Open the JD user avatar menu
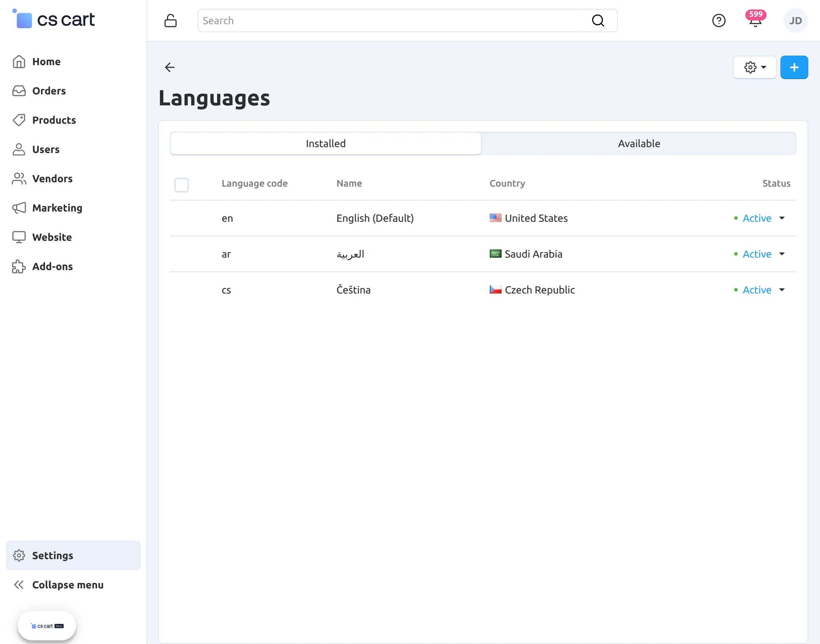Screen dimensions: 820x644 795,21
